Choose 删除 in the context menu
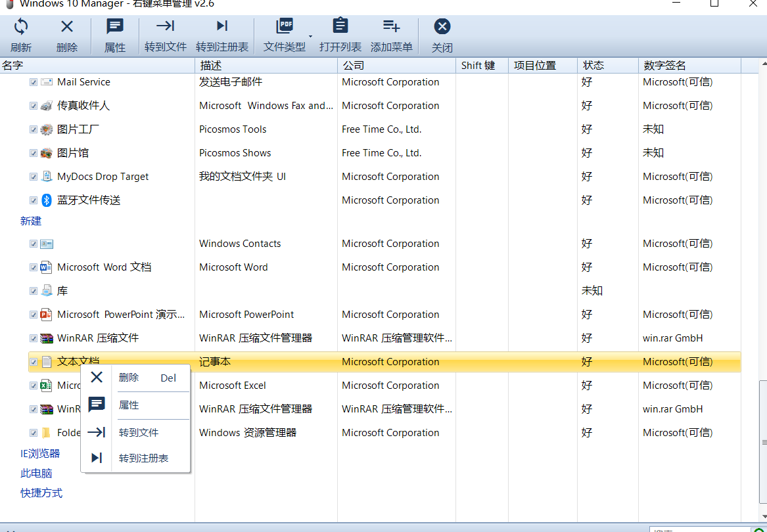The height and width of the screenshot is (532, 767). [129, 378]
